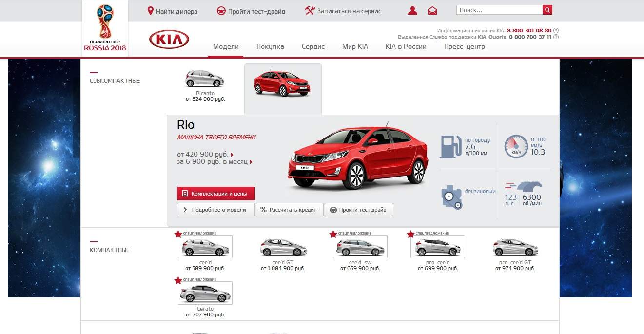Select the cee'd GT car thumbnail
The image size is (644, 334).
click(283, 247)
